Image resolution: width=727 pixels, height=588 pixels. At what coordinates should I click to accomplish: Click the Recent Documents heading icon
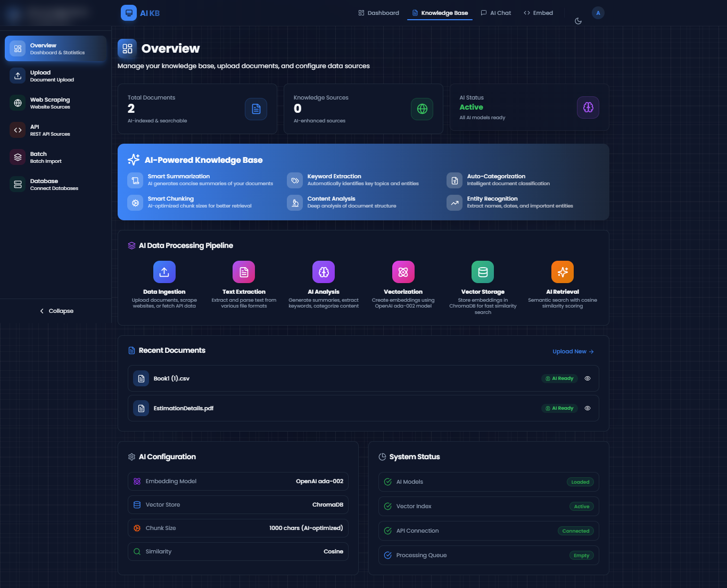(x=131, y=351)
